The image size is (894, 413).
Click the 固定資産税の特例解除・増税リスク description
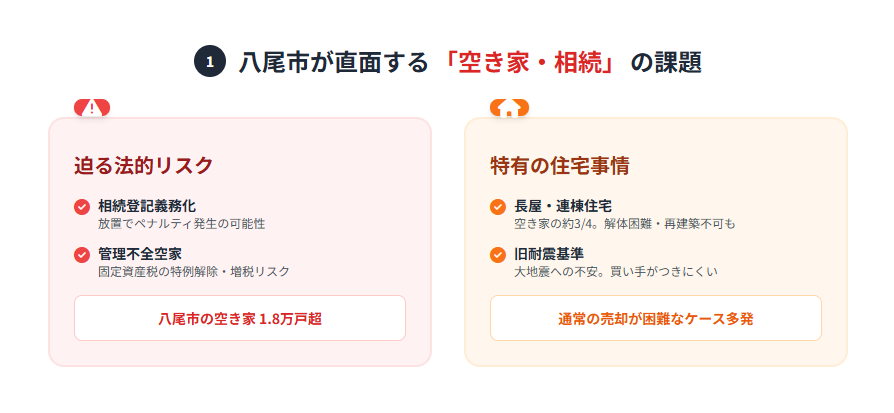pyautogui.click(x=193, y=272)
